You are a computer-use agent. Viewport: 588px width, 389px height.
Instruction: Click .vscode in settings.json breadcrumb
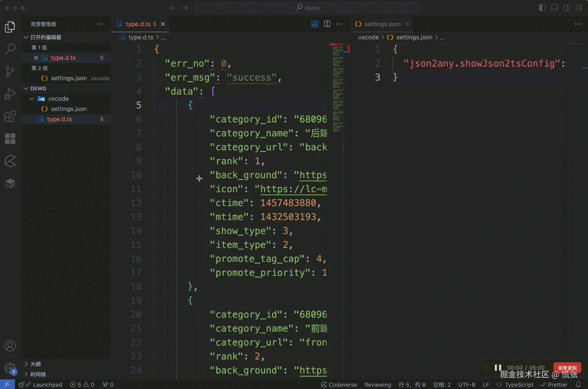[x=368, y=38]
